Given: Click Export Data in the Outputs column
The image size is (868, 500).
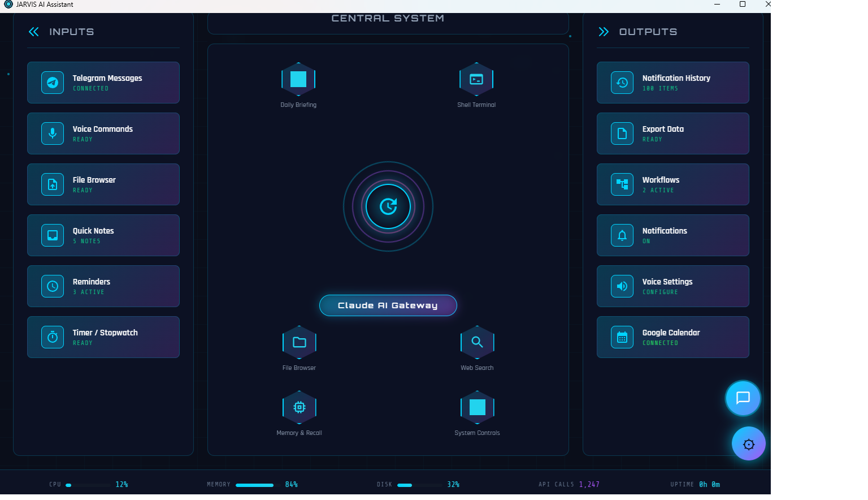Looking at the screenshot, I should pos(672,133).
